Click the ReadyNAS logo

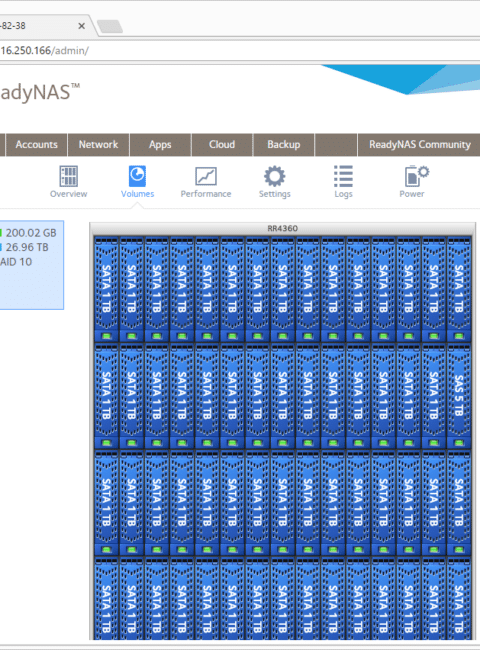click(40, 92)
